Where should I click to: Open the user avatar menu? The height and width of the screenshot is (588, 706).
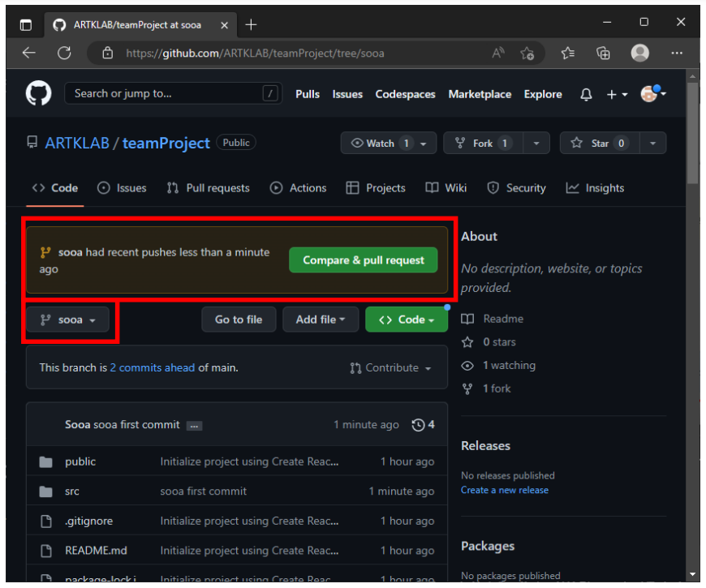653,93
